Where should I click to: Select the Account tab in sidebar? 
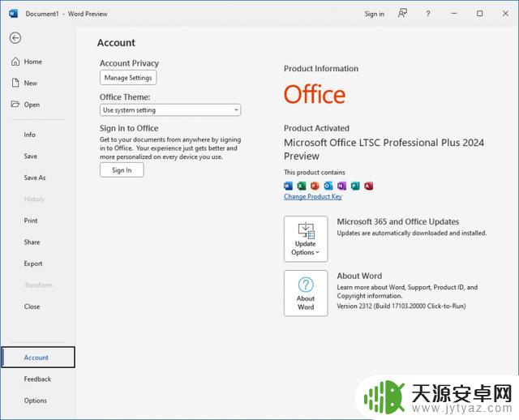pos(38,358)
